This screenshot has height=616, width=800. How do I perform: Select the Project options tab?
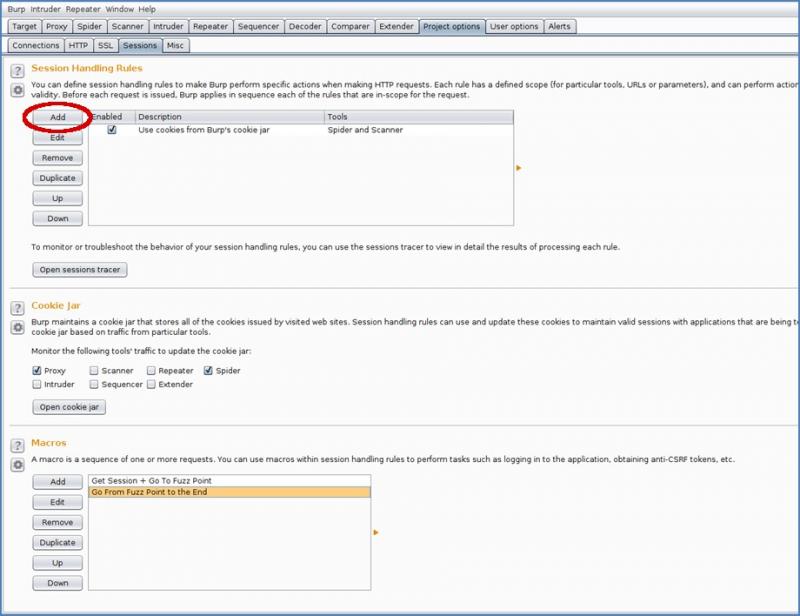tap(452, 27)
